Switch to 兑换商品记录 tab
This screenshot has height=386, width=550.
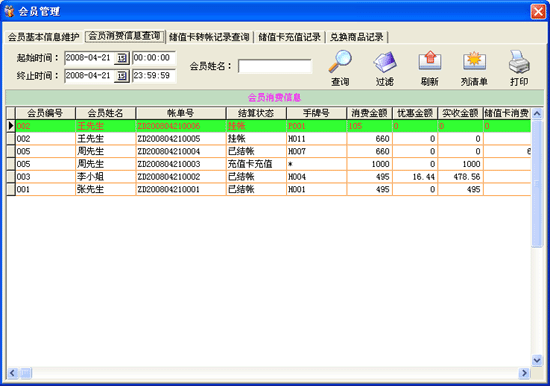pyautogui.click(x=357, y=37)
